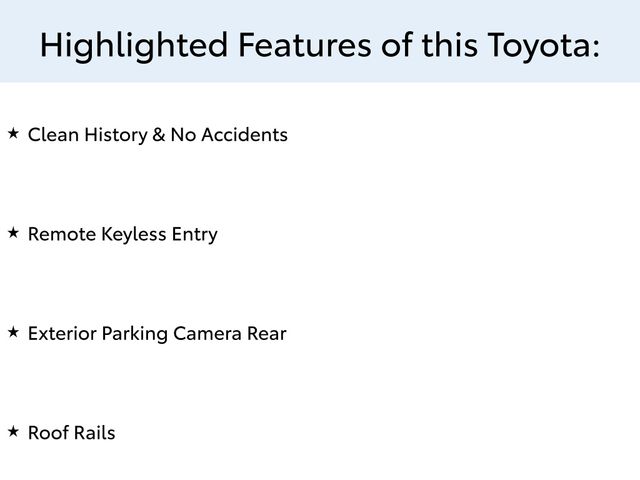Screen dimensions: 640x480
Task: Click the word Remote in second feature
Action: (61, 235)
